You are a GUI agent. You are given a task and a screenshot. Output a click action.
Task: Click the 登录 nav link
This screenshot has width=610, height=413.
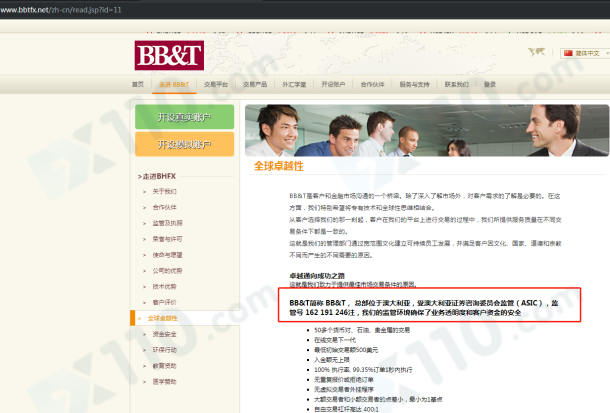(x=490, y=84)
